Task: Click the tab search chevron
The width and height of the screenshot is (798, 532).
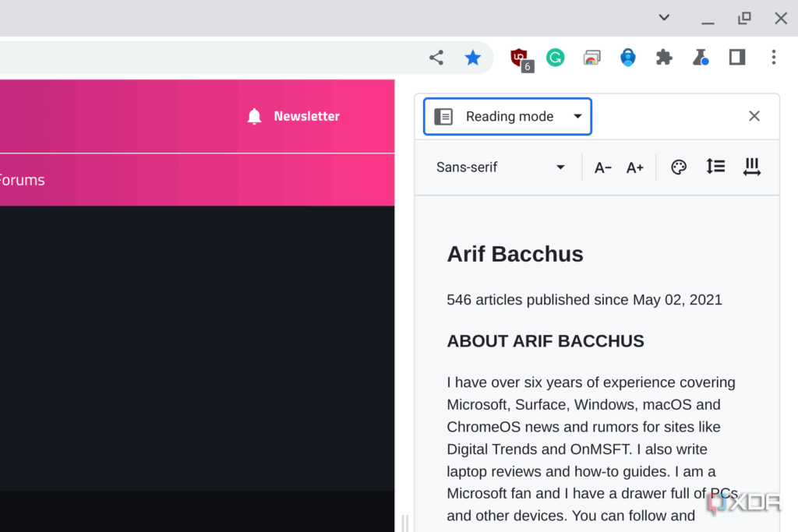Action: point(664,18)
